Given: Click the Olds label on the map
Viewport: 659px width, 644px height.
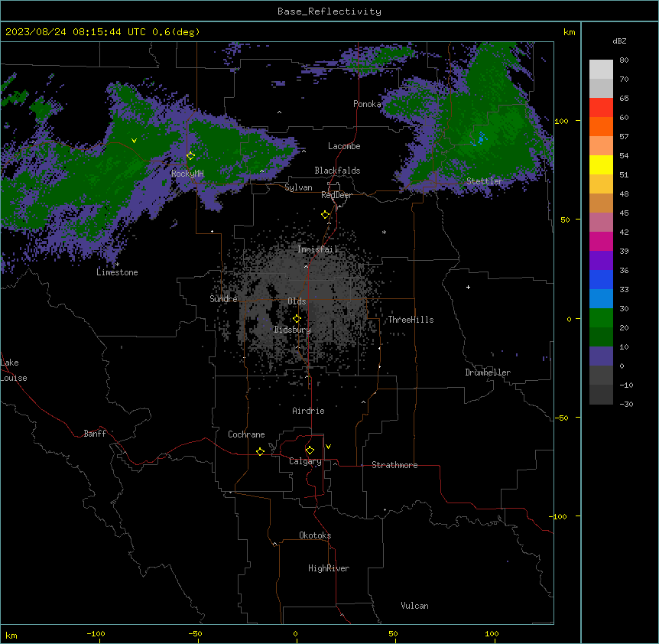Looking at the screenshot, I should (297, 301).
